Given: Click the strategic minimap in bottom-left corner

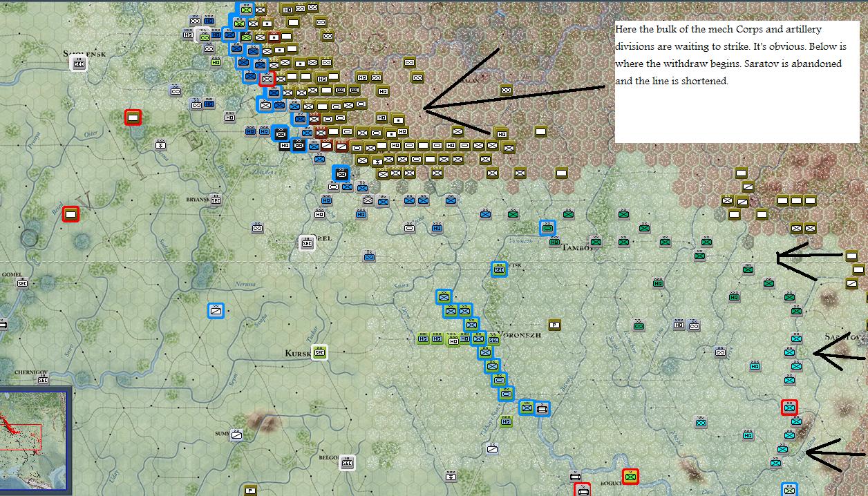Looking at the screenshot, I should [34, 441].
